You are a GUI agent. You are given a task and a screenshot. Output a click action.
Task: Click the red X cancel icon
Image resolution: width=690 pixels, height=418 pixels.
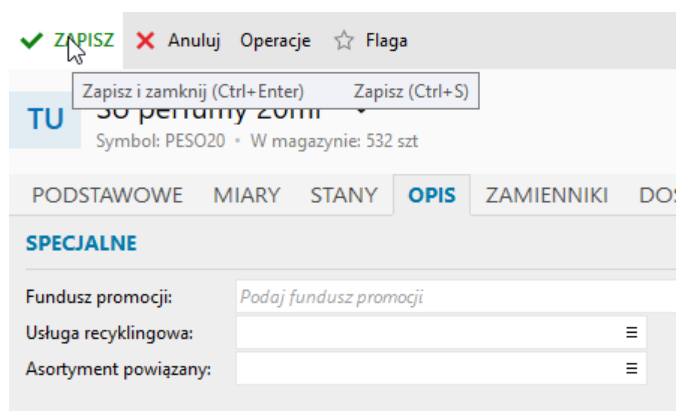[145, 41]
